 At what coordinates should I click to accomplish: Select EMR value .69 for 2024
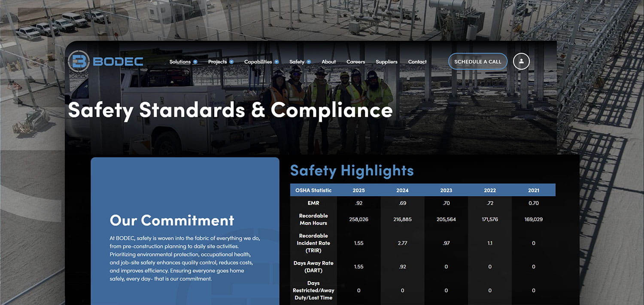pyautogui.click(x=403, y=203)
